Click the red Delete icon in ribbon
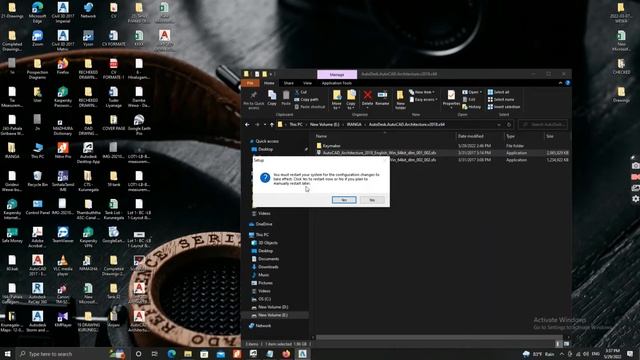This screenshot has height=360, width=640. [x=367, y=98]
